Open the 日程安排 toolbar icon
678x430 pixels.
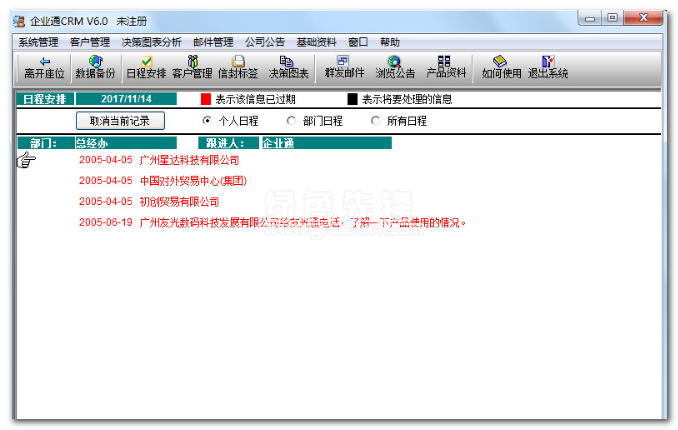click(146, 67)
